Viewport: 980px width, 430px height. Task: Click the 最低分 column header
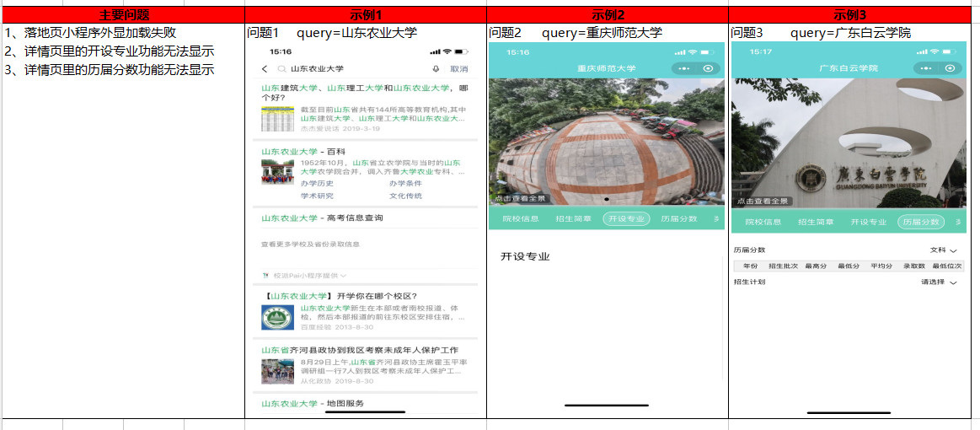(849, 266)
